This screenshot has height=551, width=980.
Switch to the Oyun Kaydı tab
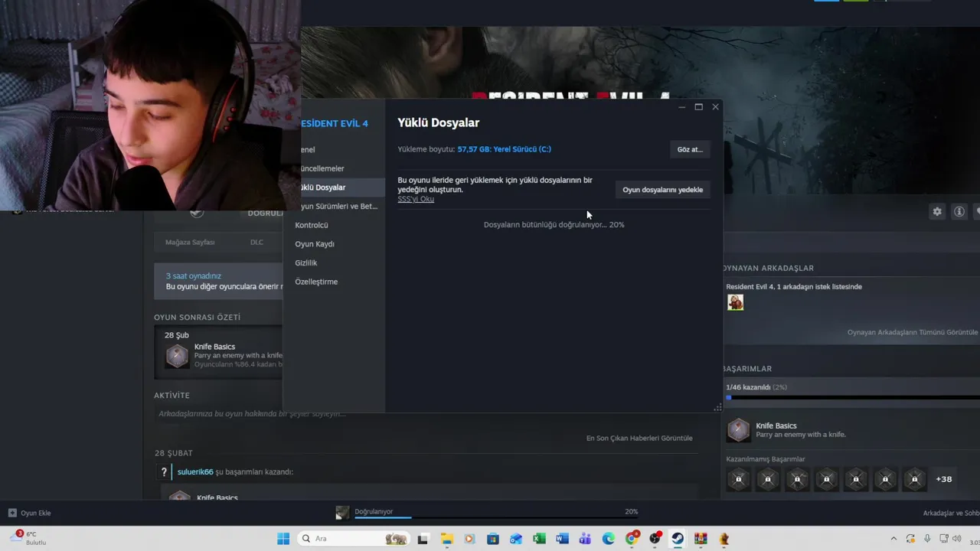315,244
